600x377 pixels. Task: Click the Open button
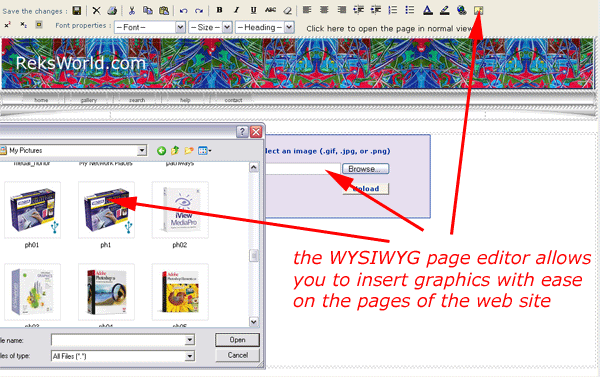(237, 340)
